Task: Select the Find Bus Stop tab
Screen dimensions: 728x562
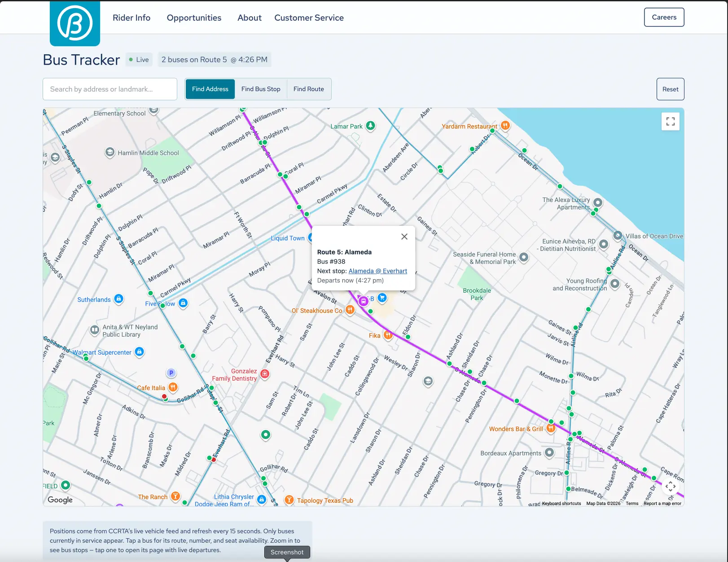Action: click(x=261, y=89)
